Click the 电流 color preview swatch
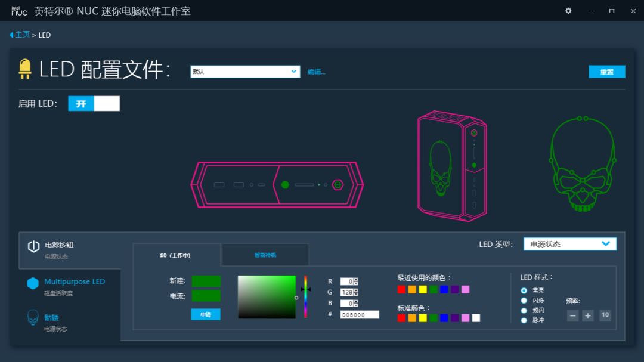 (206, 296)
